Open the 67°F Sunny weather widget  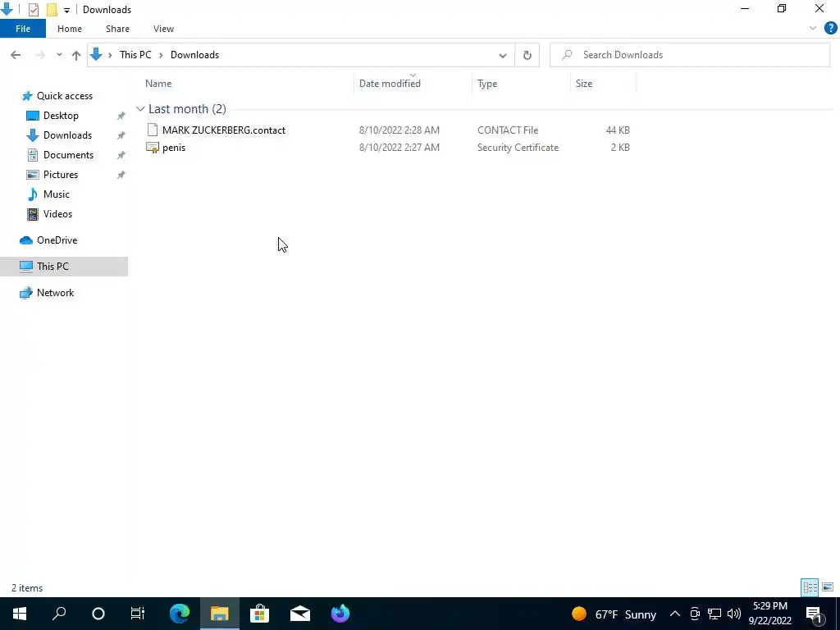[x=614, y=614]
